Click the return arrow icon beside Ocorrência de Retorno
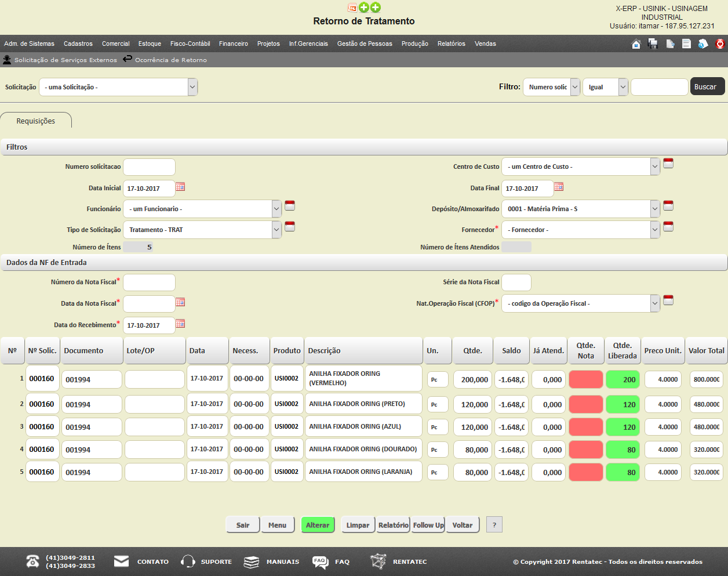This screenshot has height=576, width=728. (x=128, y=59)
